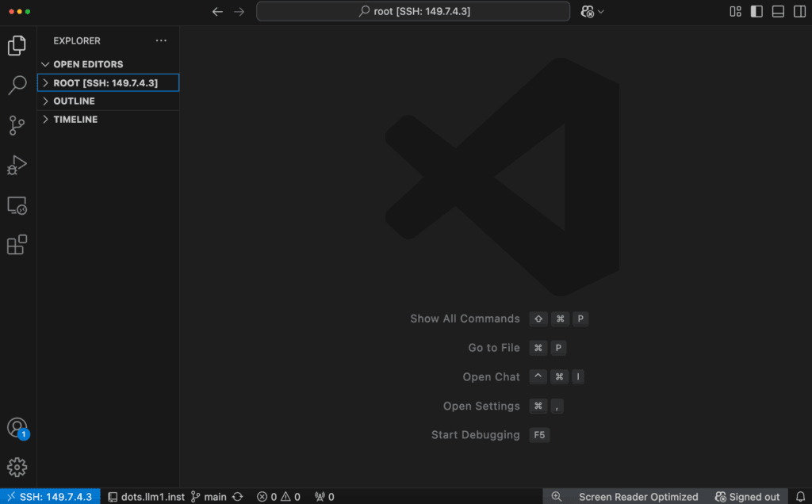Expand the ROOT [SSH: 149.7.4.3] folder
812x504 pixels.
[x=108, y=82]
